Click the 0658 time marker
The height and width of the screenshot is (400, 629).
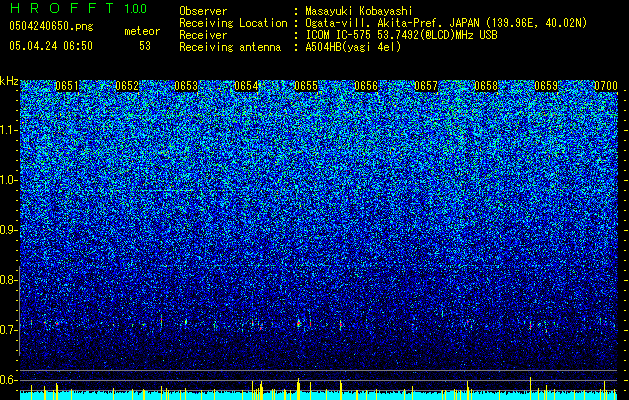click(486, 86)
